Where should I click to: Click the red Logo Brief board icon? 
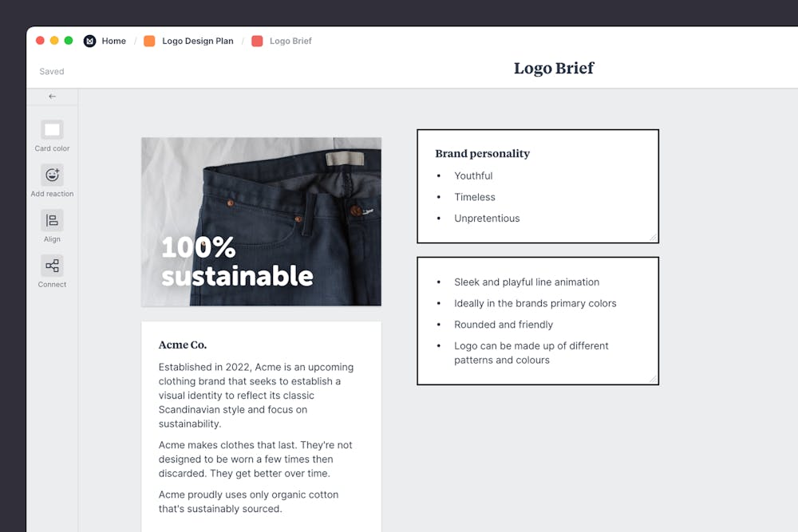256,41
